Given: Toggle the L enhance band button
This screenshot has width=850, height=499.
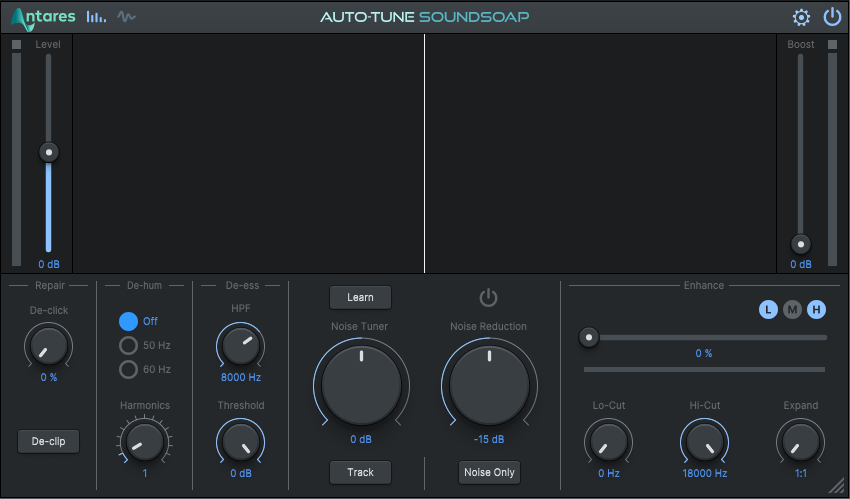Looking at the screenshot, I should 768,310.
